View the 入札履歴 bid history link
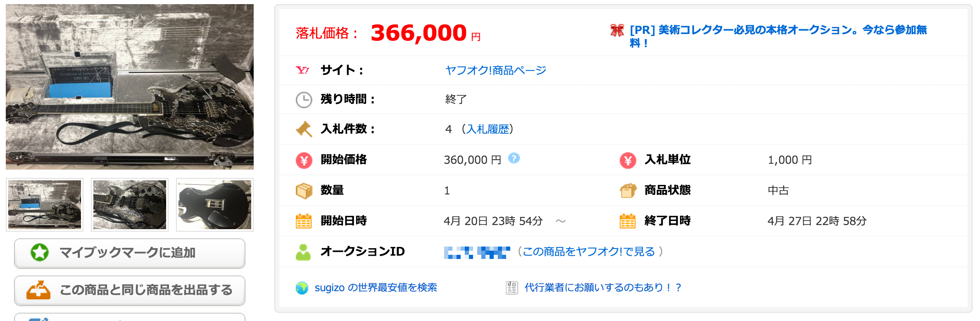 488,129
